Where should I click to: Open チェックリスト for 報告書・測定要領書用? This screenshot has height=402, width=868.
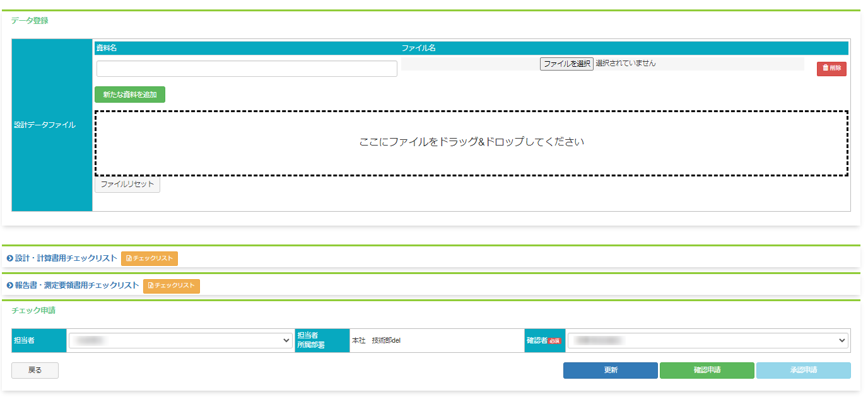(x=172, y=286)
